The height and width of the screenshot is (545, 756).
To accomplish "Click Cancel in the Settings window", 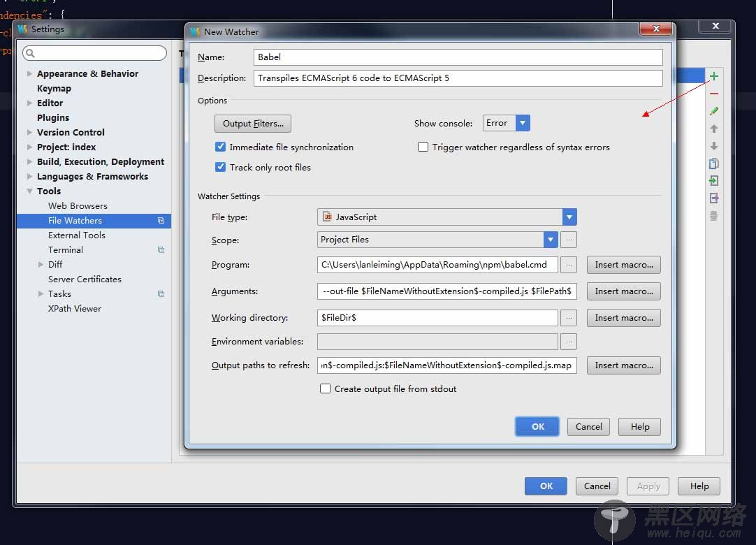I will coord(597,486).
